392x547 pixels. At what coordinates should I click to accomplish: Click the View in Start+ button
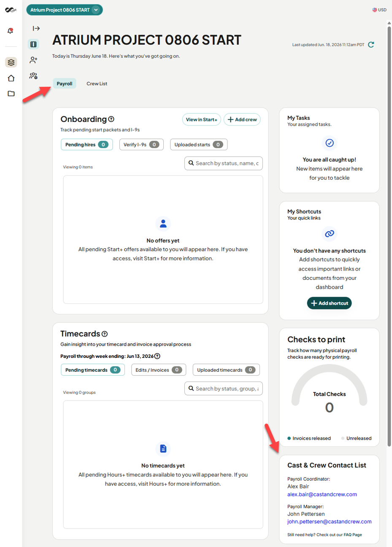pos(201,119)
